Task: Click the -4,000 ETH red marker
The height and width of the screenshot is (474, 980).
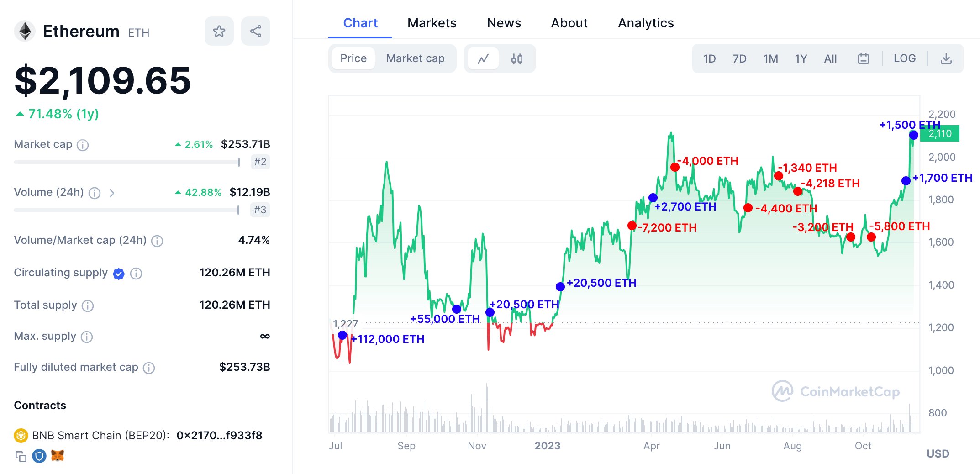Action: pos(675,167)
